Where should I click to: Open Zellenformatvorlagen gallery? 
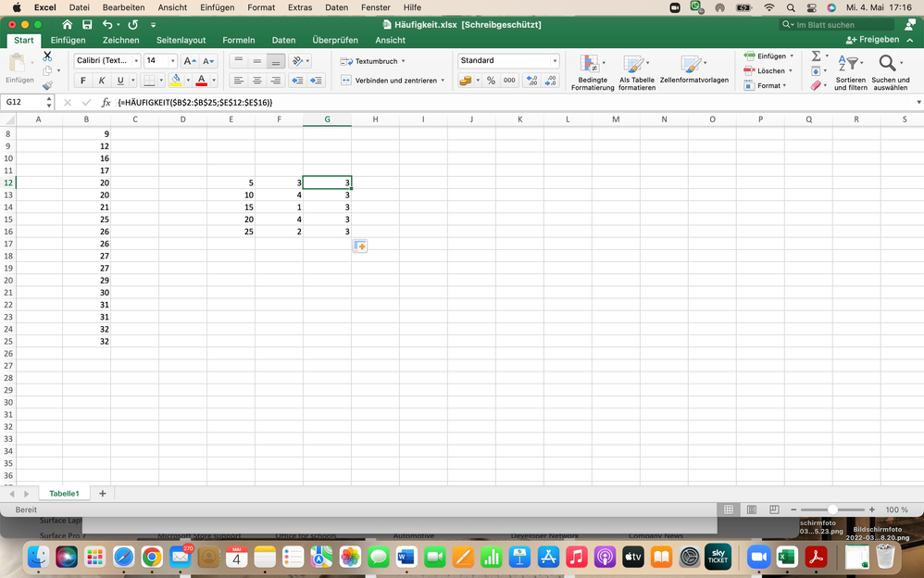point(694,69)
